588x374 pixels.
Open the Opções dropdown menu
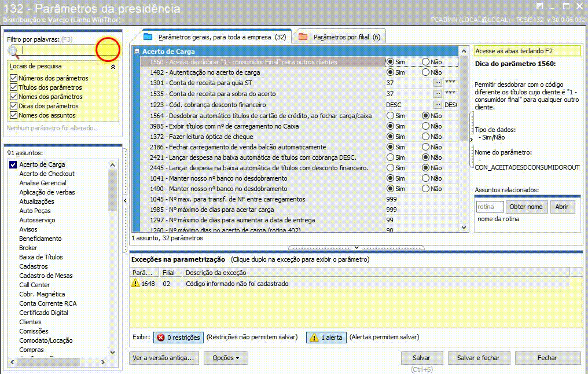click(226, 358)
